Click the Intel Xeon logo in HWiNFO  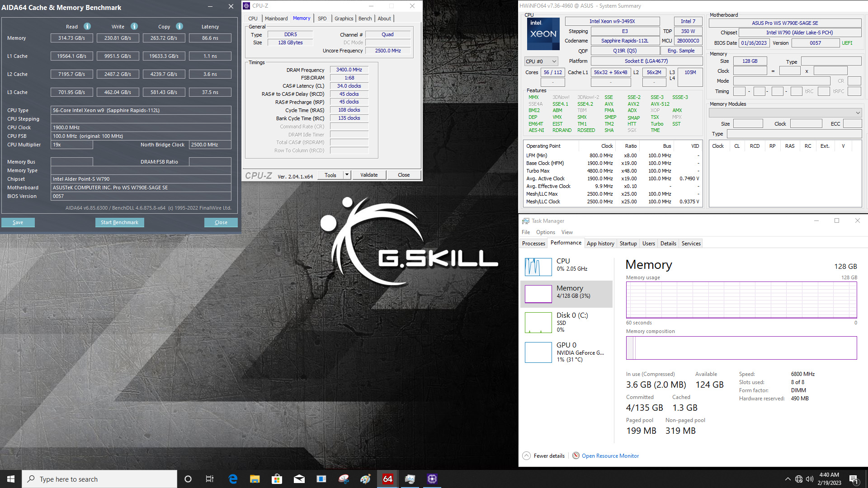point(543,34)
